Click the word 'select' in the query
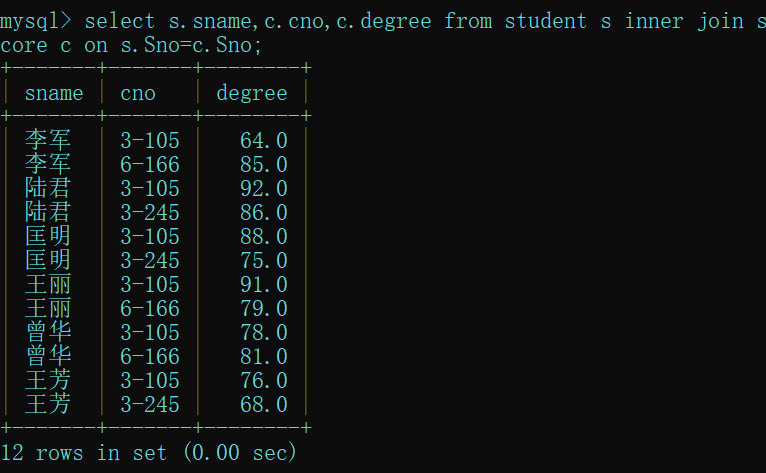Image resolution: width=766 pixels, height=473 pixels. click(x=120, y=21)
